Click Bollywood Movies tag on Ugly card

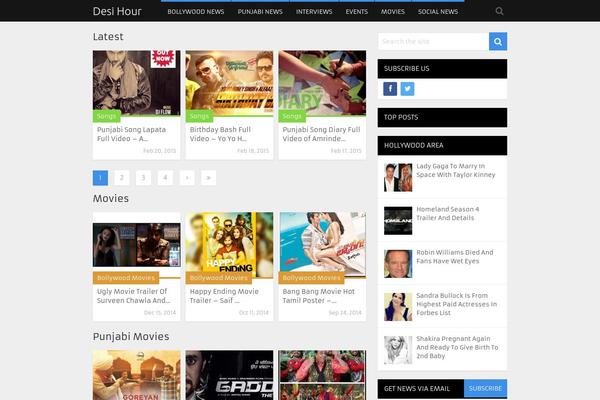(126, 278)
